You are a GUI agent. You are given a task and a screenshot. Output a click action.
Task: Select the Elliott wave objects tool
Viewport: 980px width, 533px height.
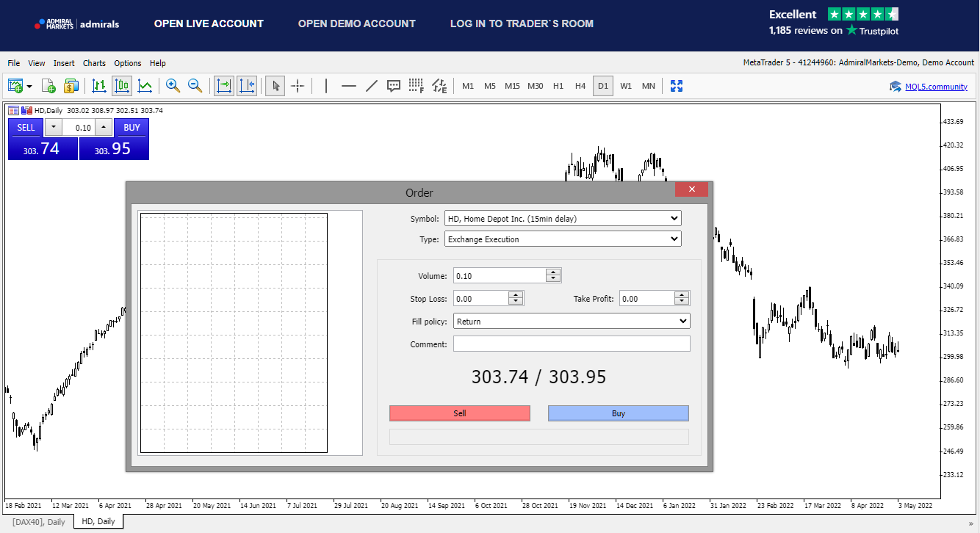[439, 86]
